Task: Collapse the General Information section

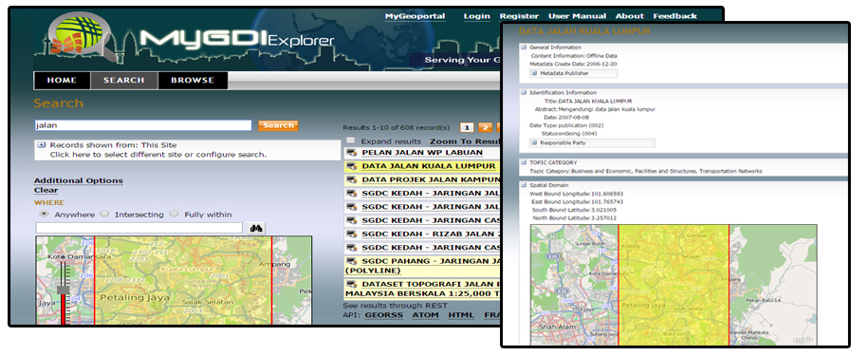Action: pyautogui.click(x=523, y=47)
